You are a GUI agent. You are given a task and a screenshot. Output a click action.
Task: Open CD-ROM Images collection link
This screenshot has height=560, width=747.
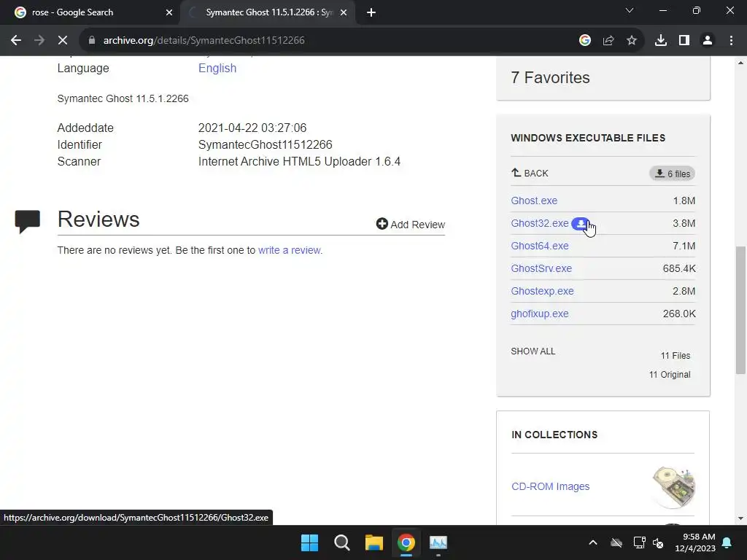(550, 486)
